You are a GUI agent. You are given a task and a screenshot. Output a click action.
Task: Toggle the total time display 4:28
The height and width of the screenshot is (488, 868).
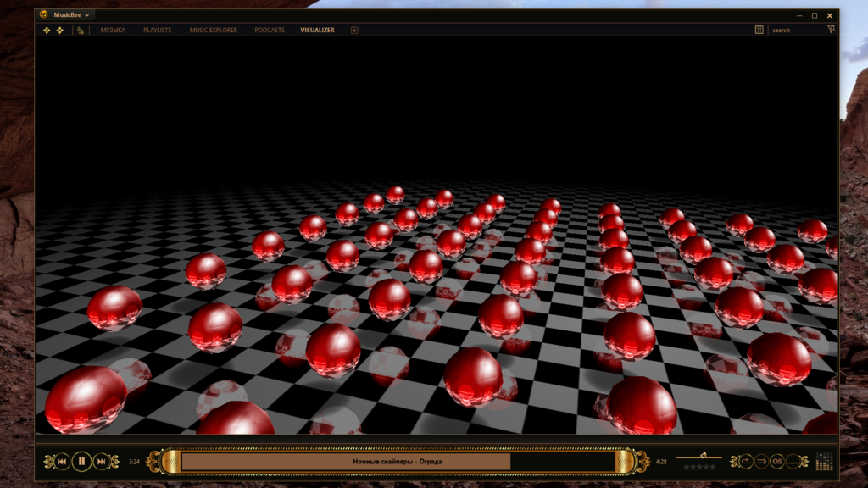click(661, 462)
